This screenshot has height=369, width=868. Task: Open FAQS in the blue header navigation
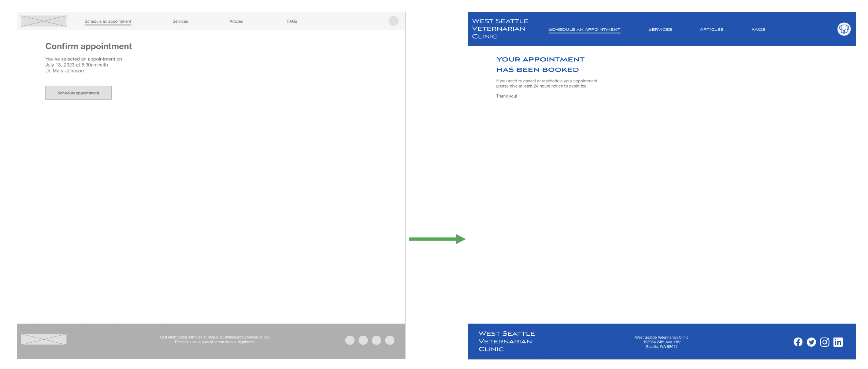(x=758, y=29)
